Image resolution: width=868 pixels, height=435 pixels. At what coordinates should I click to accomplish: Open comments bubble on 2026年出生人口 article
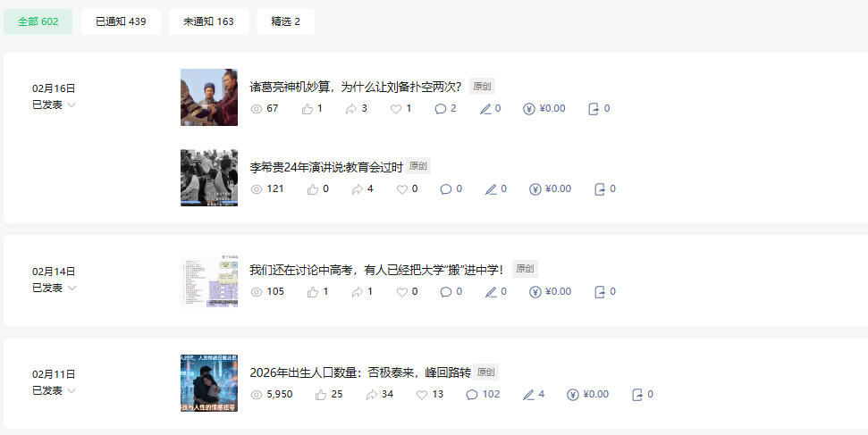point(472,395)
